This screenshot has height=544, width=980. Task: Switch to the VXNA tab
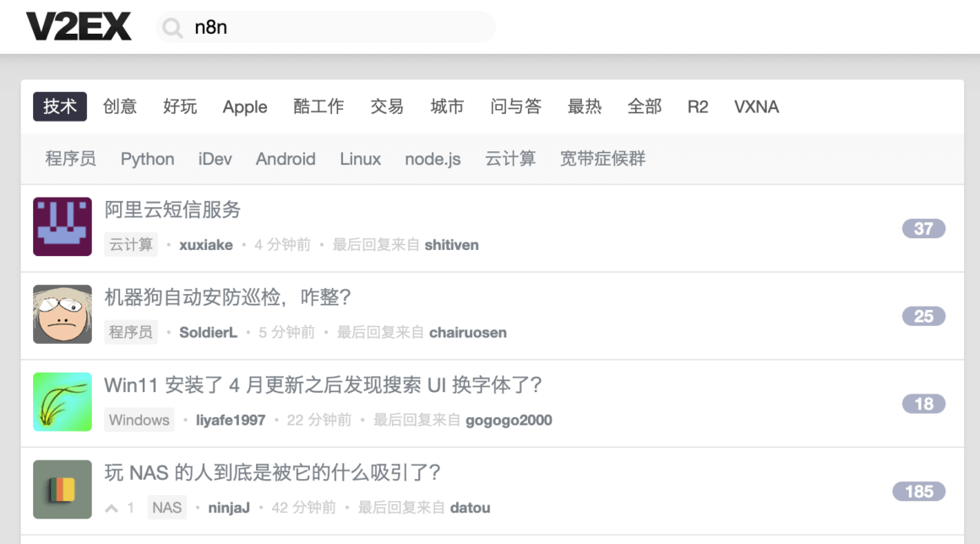click(756, 106)
